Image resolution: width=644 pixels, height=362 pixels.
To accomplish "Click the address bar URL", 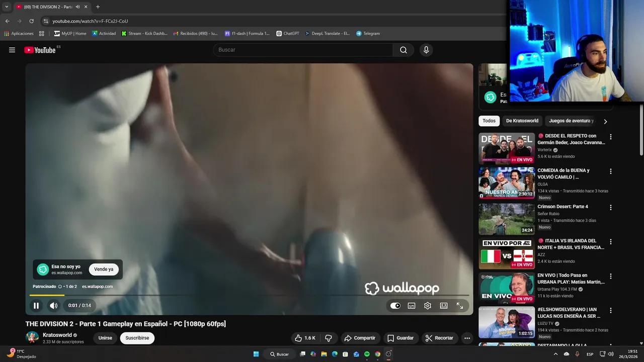I will (x=90, y=21).
